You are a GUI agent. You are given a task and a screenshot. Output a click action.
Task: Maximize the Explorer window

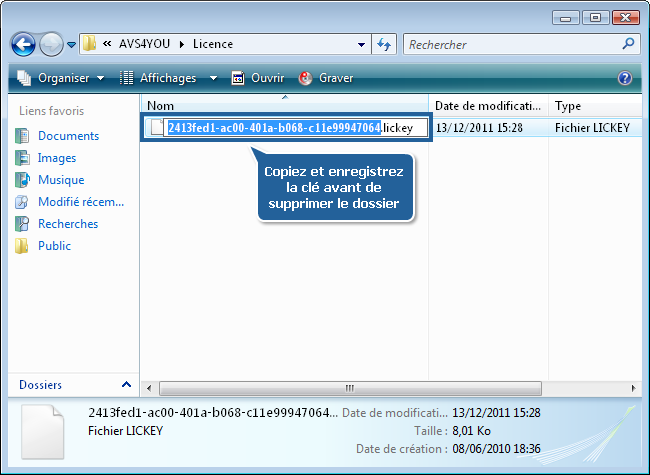[595, 18]
